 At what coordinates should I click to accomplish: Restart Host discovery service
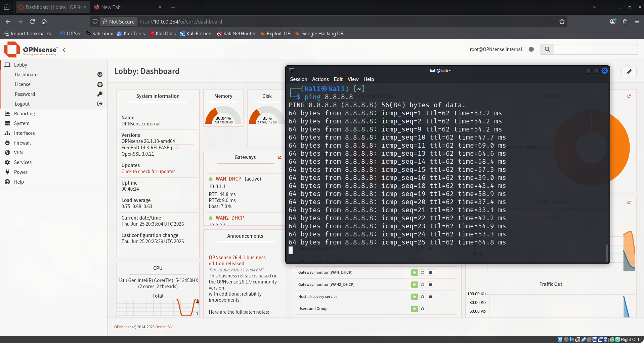[x=423, y=297]
